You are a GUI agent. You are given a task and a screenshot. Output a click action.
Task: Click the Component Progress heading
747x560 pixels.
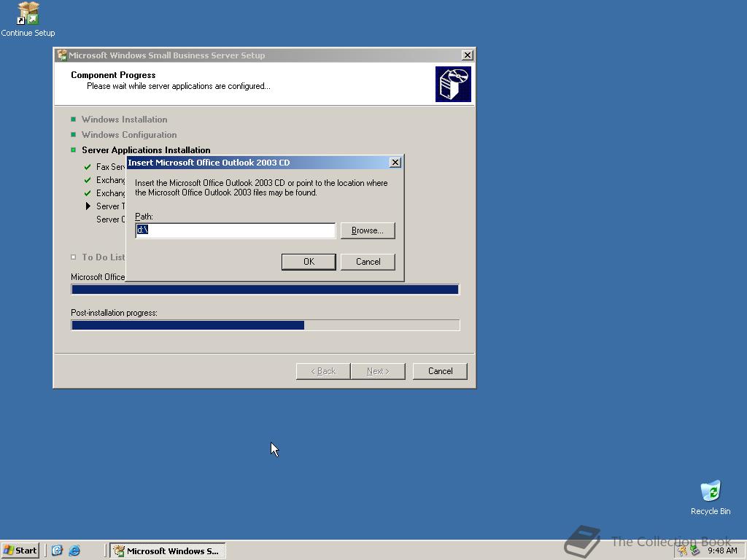[x=113, y=75]
